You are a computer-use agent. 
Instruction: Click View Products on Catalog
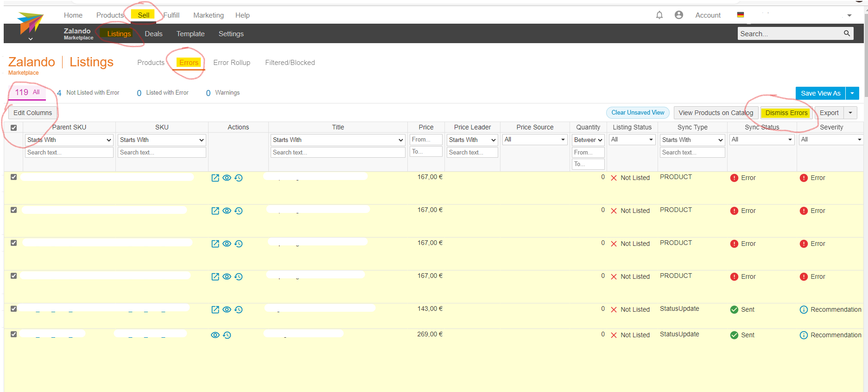[x=716, y=113]
